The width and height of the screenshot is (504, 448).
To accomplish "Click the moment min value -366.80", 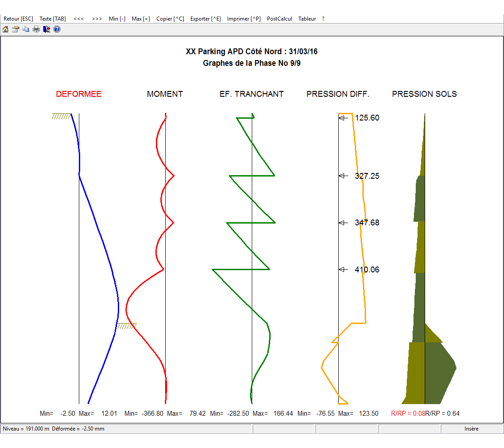I will point(152,414).
